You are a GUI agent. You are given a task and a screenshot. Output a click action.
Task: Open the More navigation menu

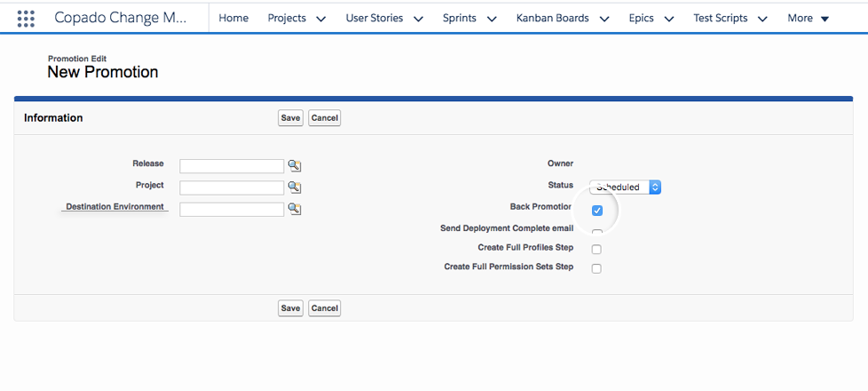[x=809, y=19]
